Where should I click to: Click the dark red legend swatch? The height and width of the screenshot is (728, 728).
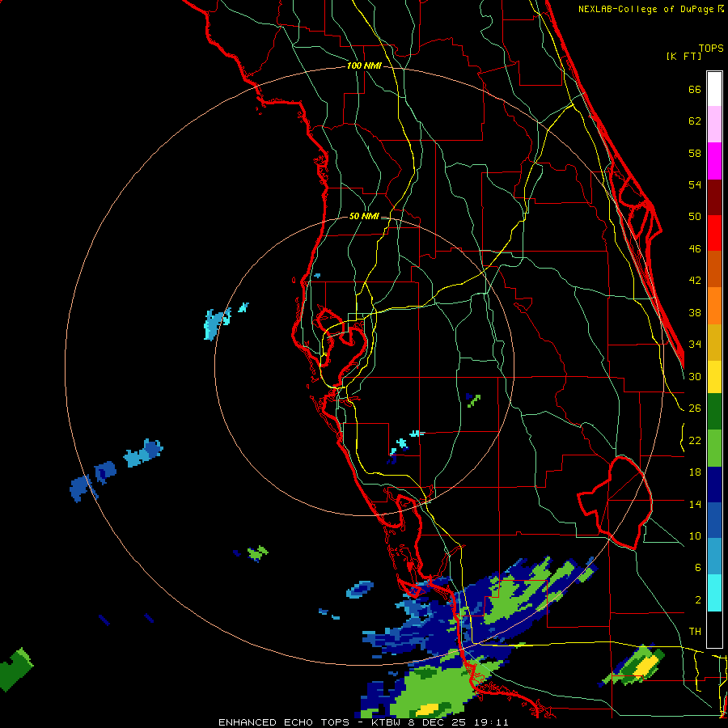coord(714,197)
